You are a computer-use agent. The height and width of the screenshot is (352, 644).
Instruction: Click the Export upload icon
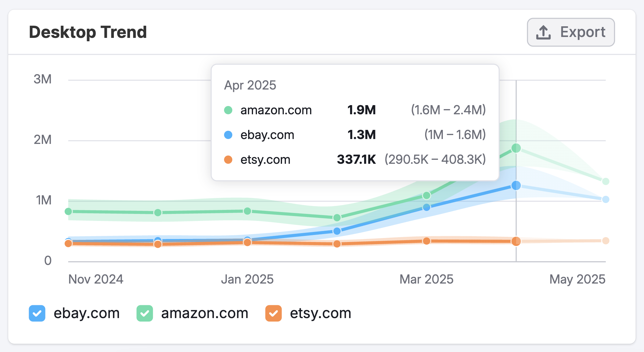tap(544, 32)
